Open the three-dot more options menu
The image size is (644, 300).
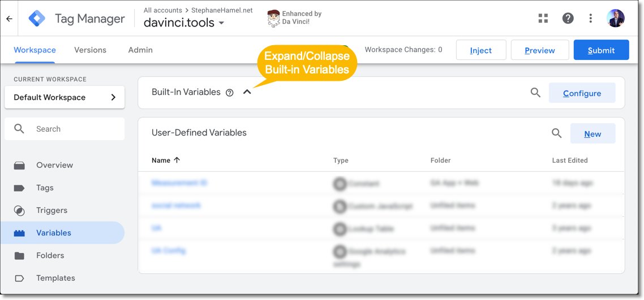(590, 18)
